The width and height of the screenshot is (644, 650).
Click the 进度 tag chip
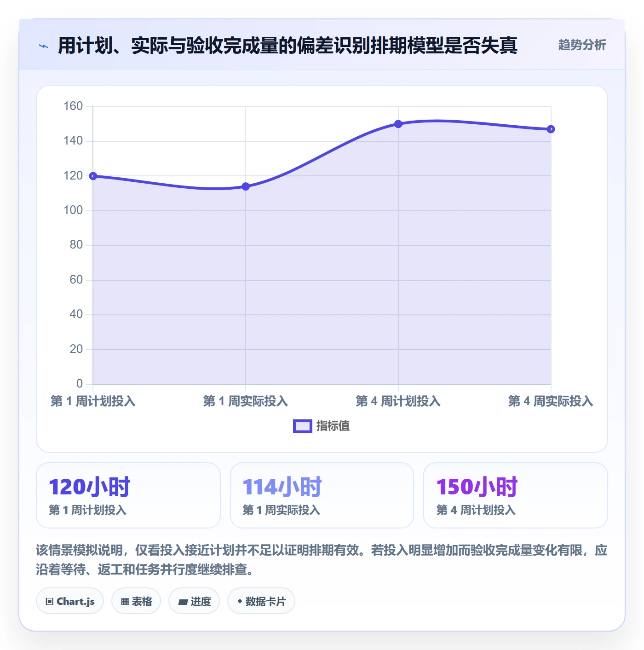point(194,601)
